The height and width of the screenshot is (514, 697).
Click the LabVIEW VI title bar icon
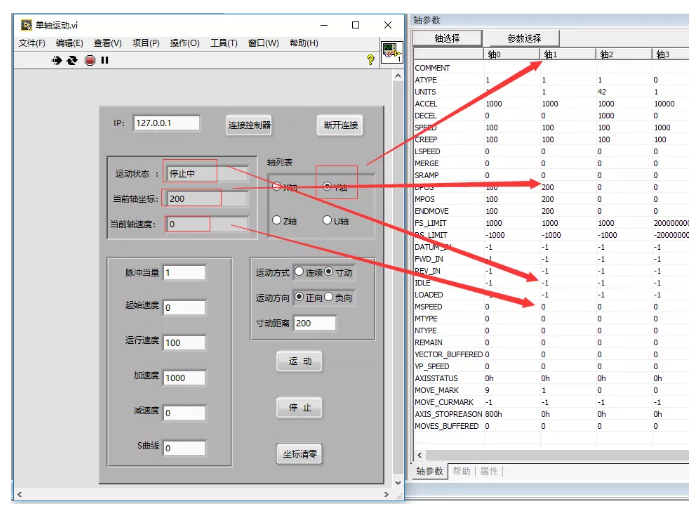[26, 25]
